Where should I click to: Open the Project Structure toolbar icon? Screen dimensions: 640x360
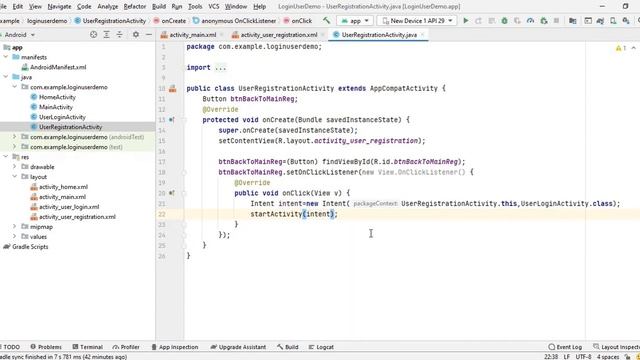[x=573, y=20]
